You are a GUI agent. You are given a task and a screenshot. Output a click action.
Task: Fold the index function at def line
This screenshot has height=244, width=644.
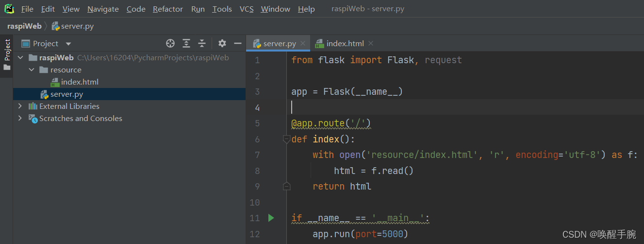pyautogui.click(x=286, y=139)
